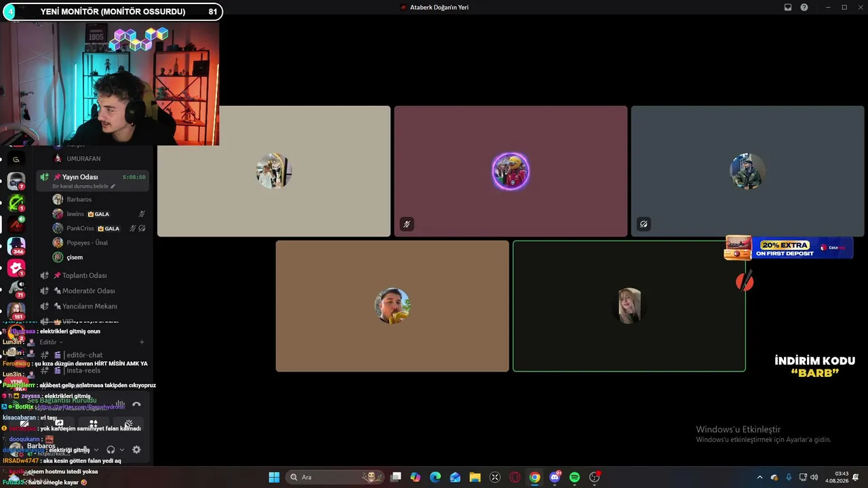This screenshot has height=488, width=868.
Task: Open Spotify from the taskbar
Action: click(x=574, y=477)
